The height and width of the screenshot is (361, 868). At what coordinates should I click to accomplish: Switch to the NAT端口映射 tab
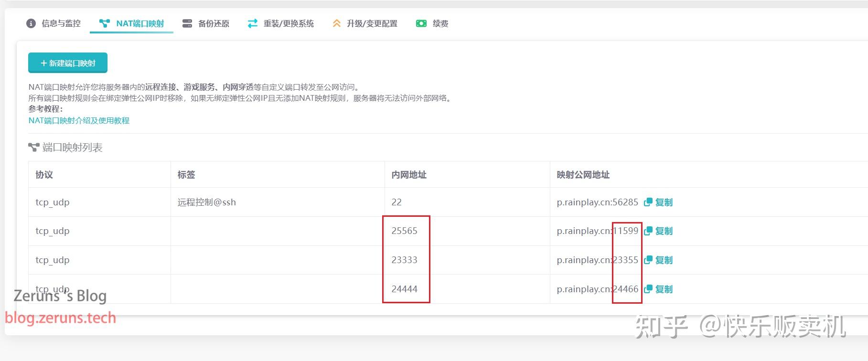(131, 23)
